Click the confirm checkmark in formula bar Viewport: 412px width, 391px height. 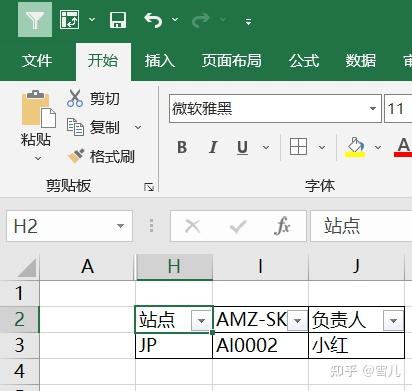tap(238, 227)
